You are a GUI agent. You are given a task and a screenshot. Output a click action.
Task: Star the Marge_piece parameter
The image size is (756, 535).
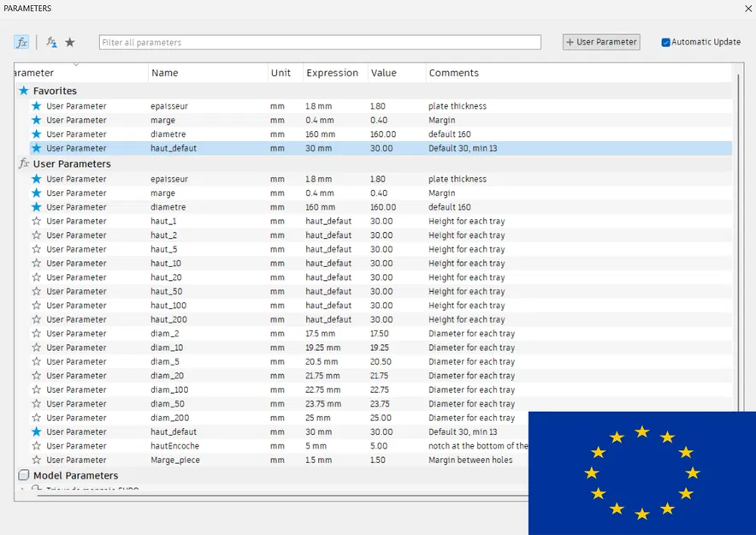36,460
